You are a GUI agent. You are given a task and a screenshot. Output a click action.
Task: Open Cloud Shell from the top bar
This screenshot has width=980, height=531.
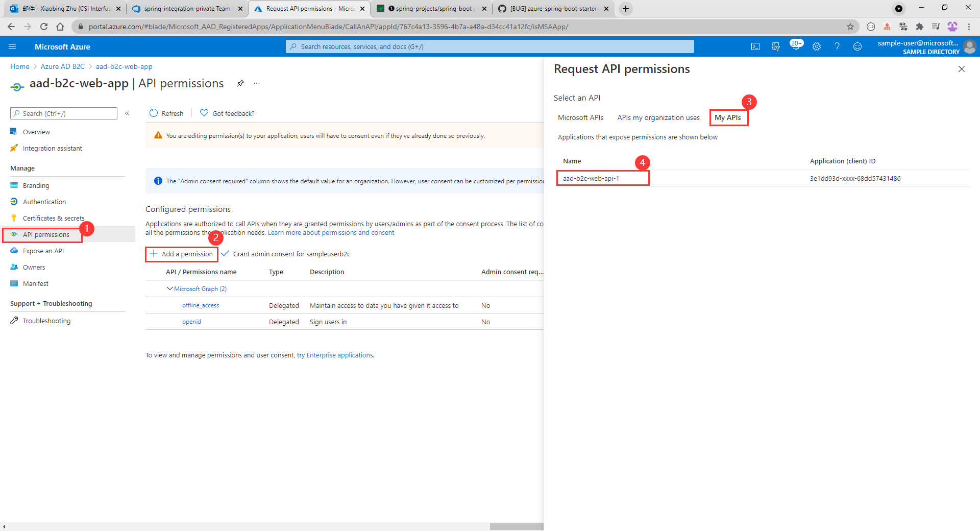tap(755, 46)
